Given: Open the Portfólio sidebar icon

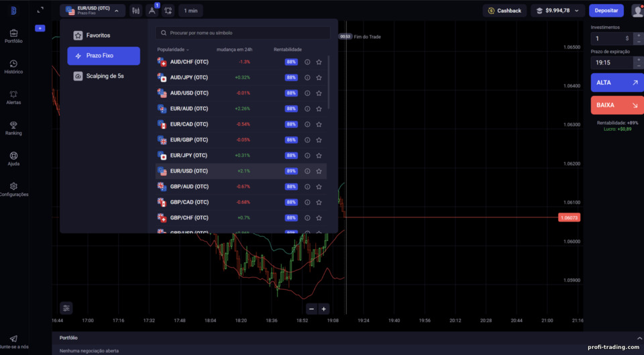Looking at the screenshot, I should coord(13,34).
